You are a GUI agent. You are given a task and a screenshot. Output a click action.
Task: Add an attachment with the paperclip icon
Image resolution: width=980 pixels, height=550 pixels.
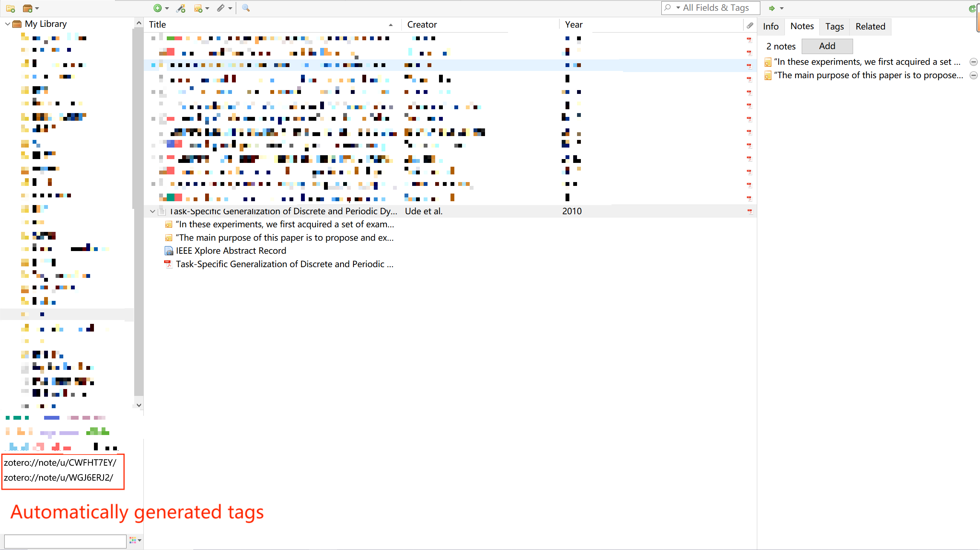coord(221,8)
